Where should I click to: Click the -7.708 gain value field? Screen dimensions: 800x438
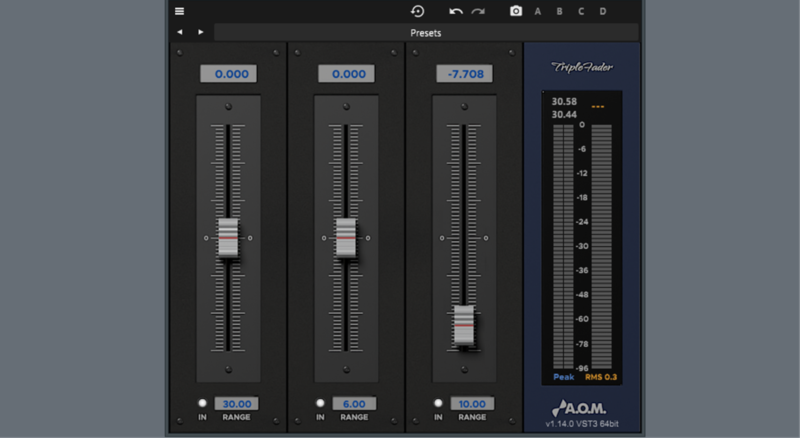point(464,73)
